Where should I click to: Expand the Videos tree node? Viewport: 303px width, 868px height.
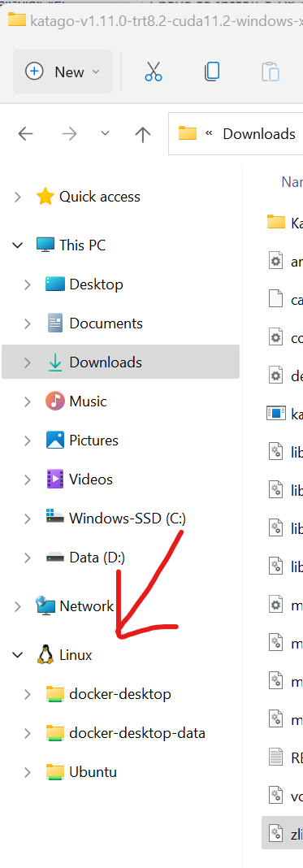pyautogui.click(x=28, y=480)
